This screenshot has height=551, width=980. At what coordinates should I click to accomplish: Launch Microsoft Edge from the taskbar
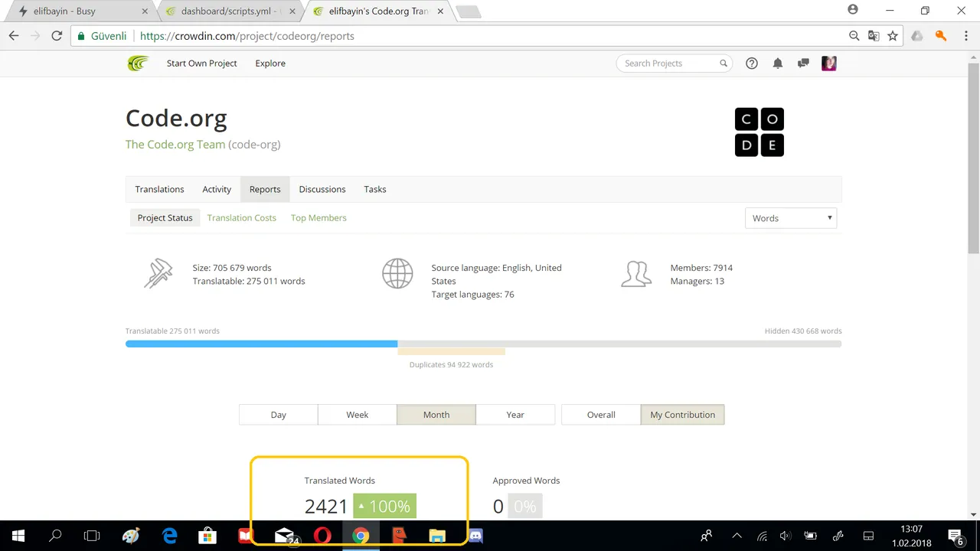click(x=169, y=536)
